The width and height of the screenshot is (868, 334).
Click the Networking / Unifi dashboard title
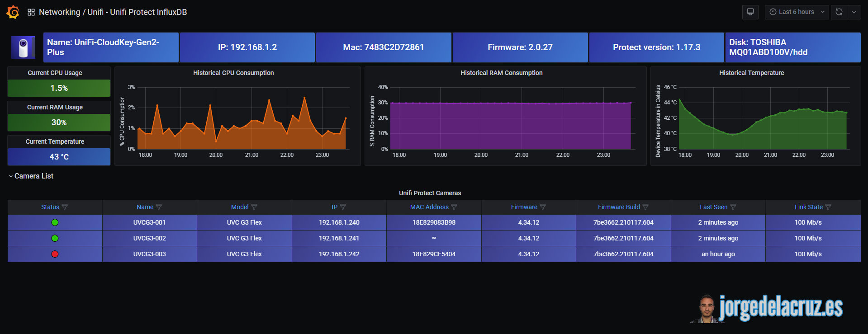(113, 12)
